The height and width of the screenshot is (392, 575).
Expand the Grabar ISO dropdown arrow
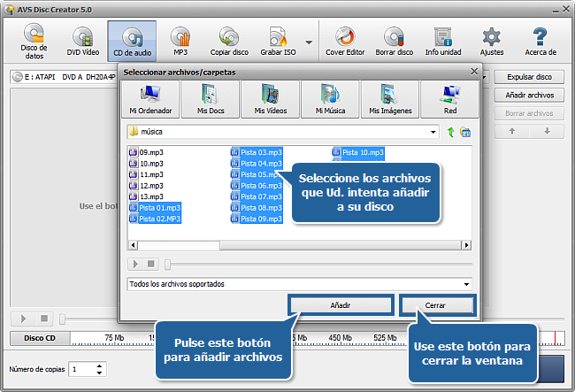309,42
